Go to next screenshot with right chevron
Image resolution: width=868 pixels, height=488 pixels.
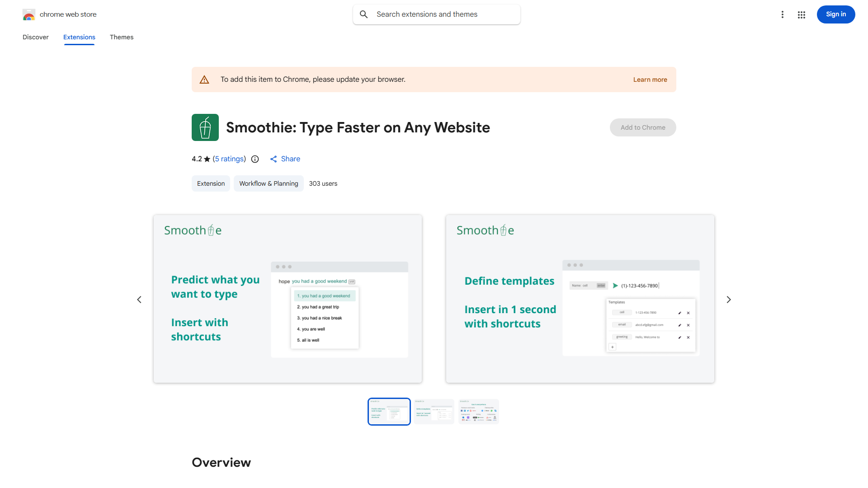pos(729,300)
